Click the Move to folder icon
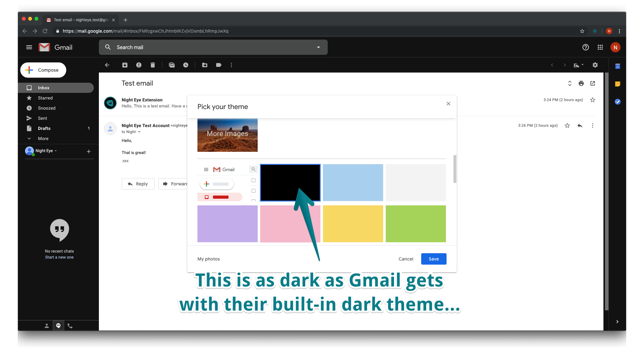This screenshot has height=354, width=644. coord(205,65)
